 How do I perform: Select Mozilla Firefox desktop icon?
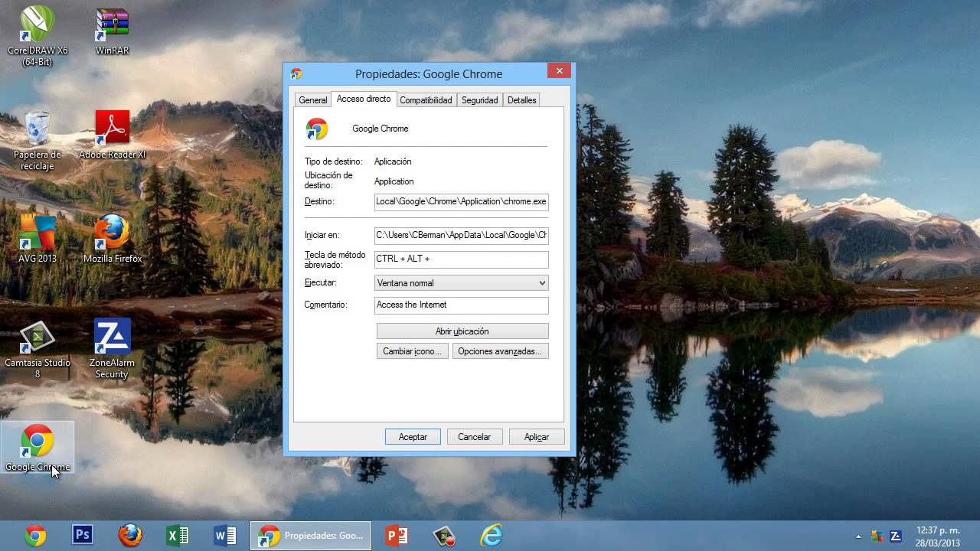coord(112,239)
